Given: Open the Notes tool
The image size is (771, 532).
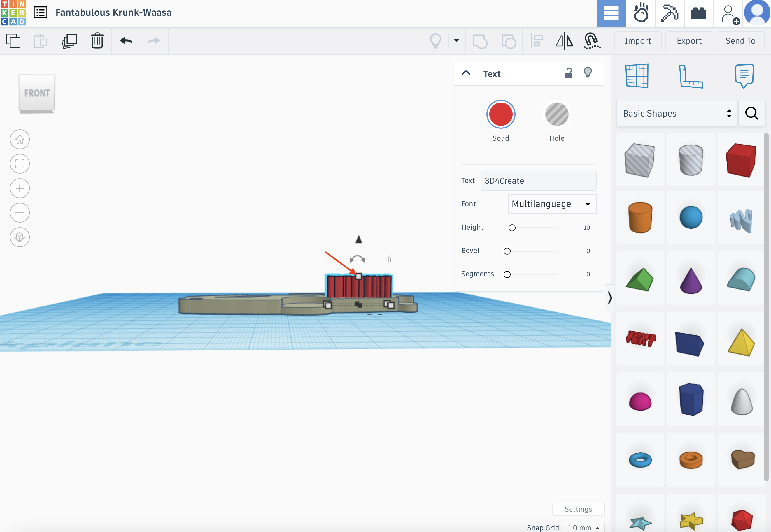Looking at the screenshot, I should pyautogui.click(x=744, y=76).
